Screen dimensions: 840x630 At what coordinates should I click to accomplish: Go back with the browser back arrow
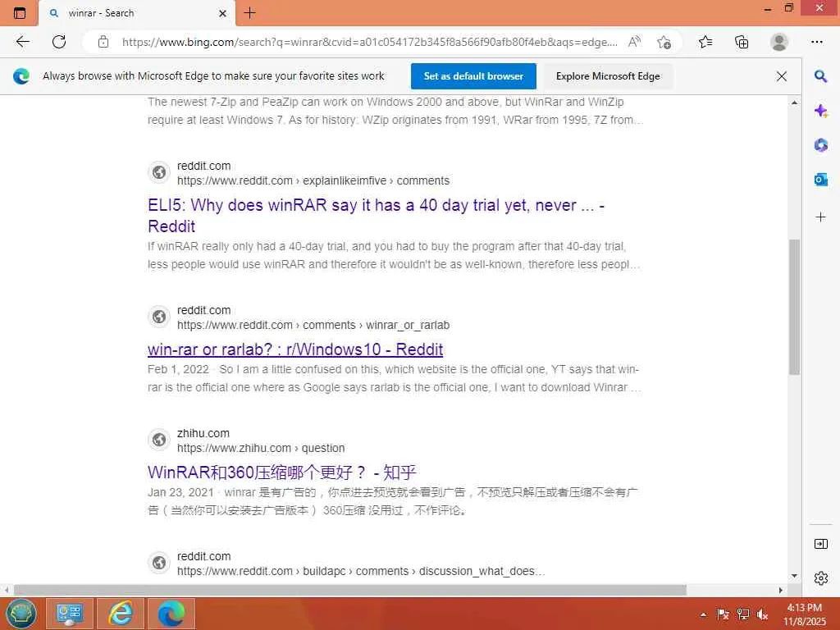click(x=22, y=42)
